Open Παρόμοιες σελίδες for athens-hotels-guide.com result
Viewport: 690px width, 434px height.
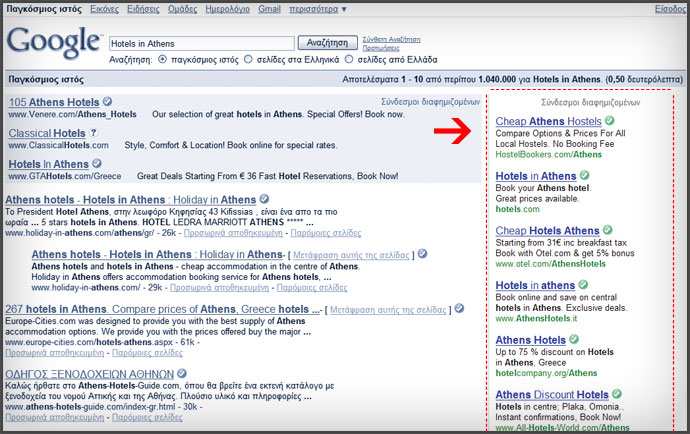147,417
